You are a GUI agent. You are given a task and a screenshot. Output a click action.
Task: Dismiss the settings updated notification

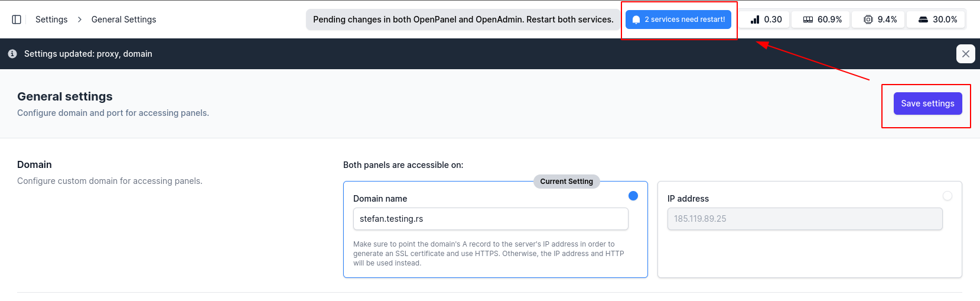click(965, 54)
